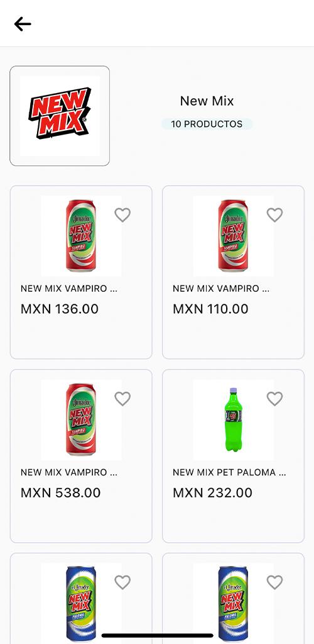Screen dimensions: 314x644
Task: Tap the MXN 232.00 price
Action: coord(212,492)
